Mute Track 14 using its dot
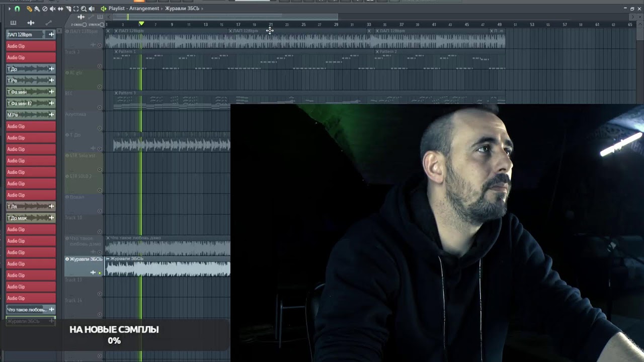 100,314
